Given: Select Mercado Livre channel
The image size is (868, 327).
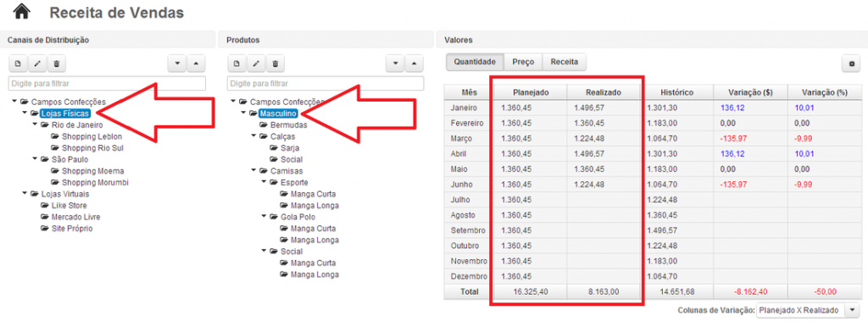Looking at the screenshot, I should coord(75,217).
